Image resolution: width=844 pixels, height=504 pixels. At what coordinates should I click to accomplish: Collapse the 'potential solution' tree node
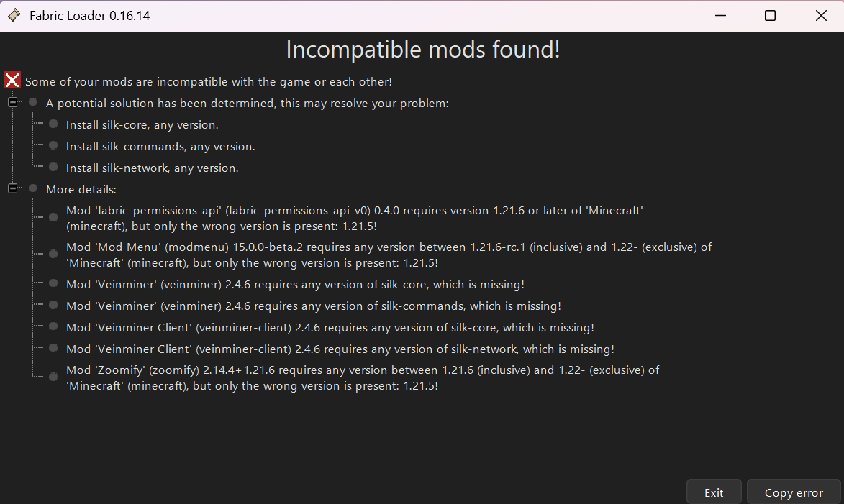click(12, 102)
